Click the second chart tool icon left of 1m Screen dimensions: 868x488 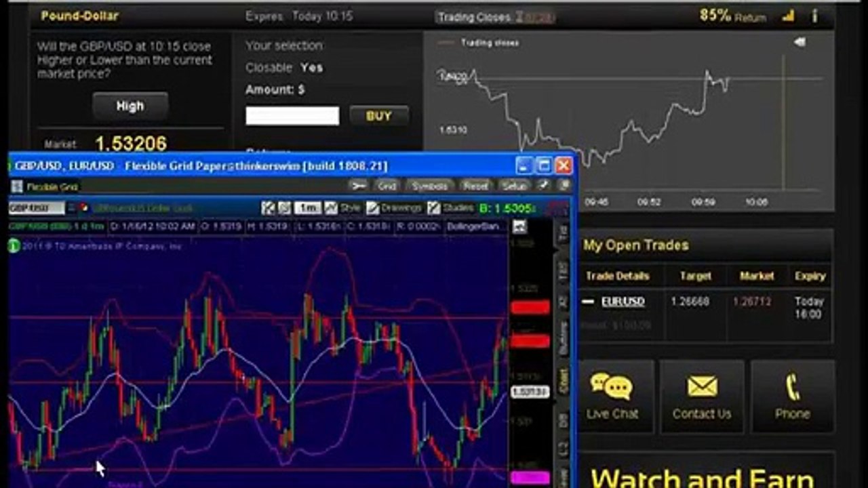pos(285,208)
